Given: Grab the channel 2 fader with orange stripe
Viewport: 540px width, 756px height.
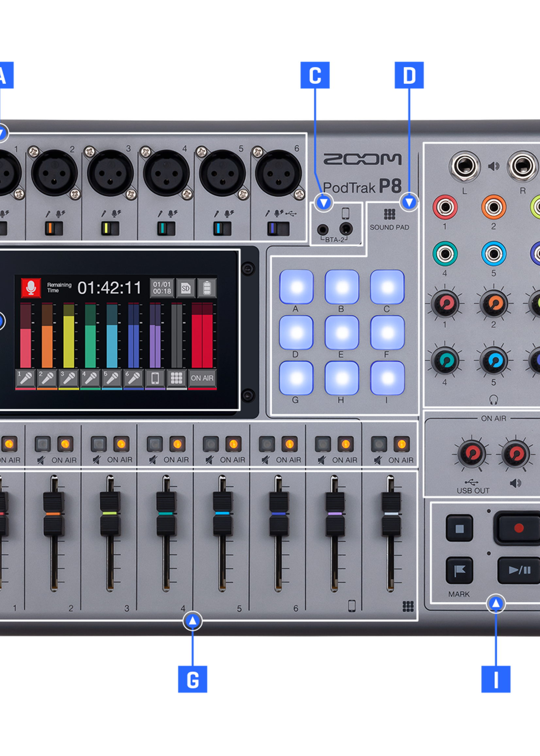Looking at the screenshot, I should coord(54,513).
